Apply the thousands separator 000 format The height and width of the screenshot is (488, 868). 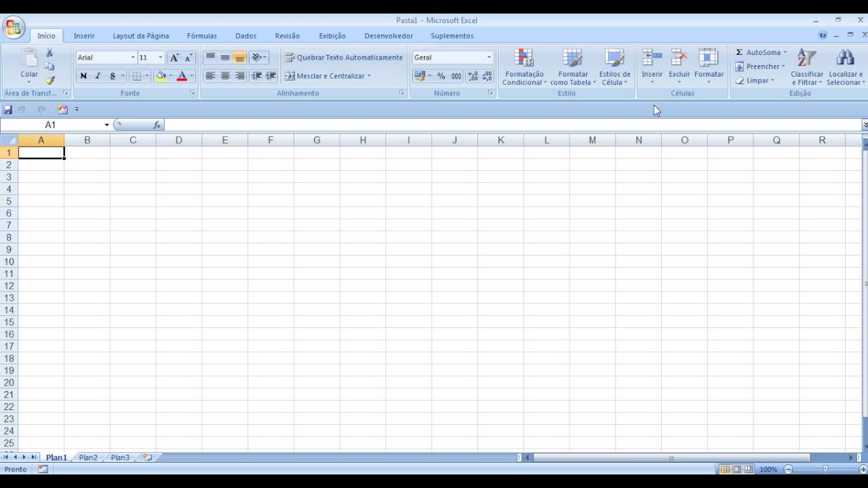coord(456,76)
